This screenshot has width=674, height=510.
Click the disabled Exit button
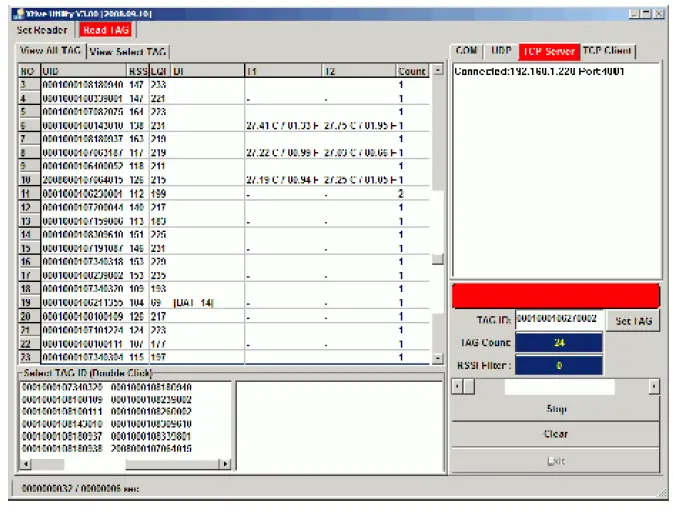click(x=555, y=461)
